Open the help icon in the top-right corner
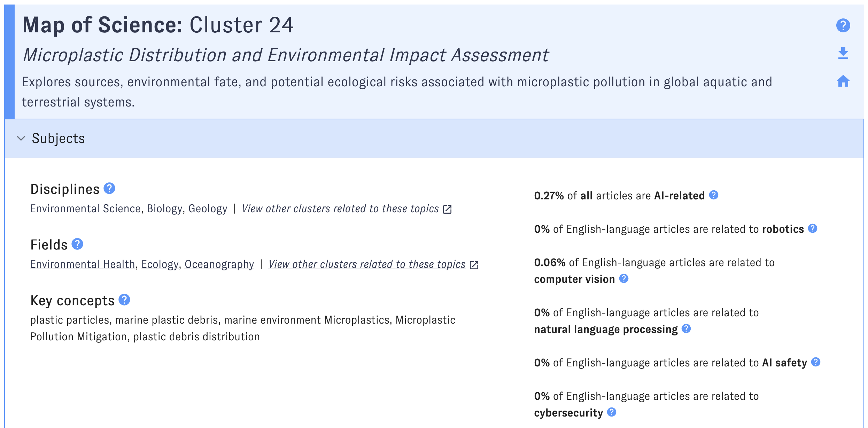 [x=843, y=25]
